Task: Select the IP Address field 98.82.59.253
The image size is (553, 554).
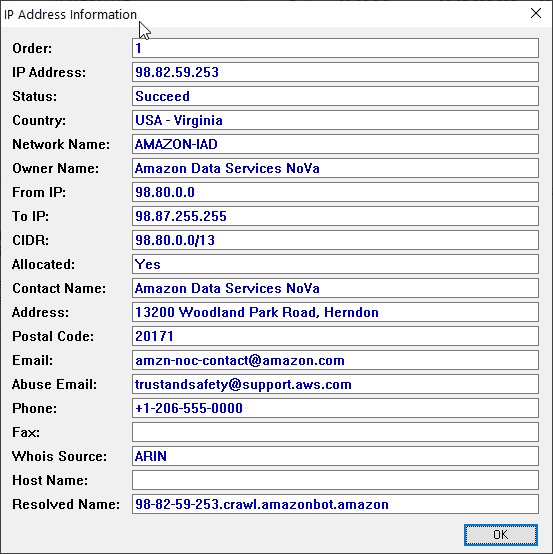Action: [335, 72]
